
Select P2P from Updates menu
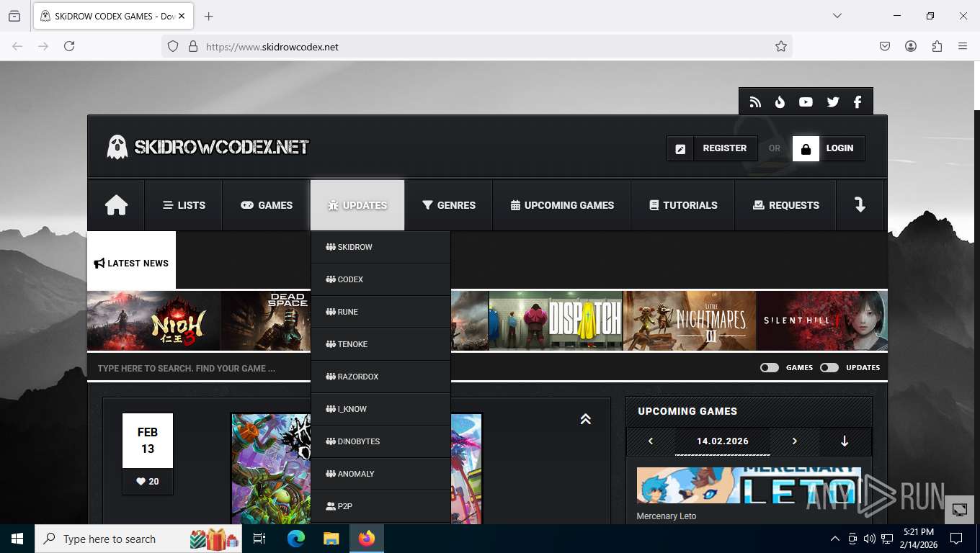coord(380,506)
